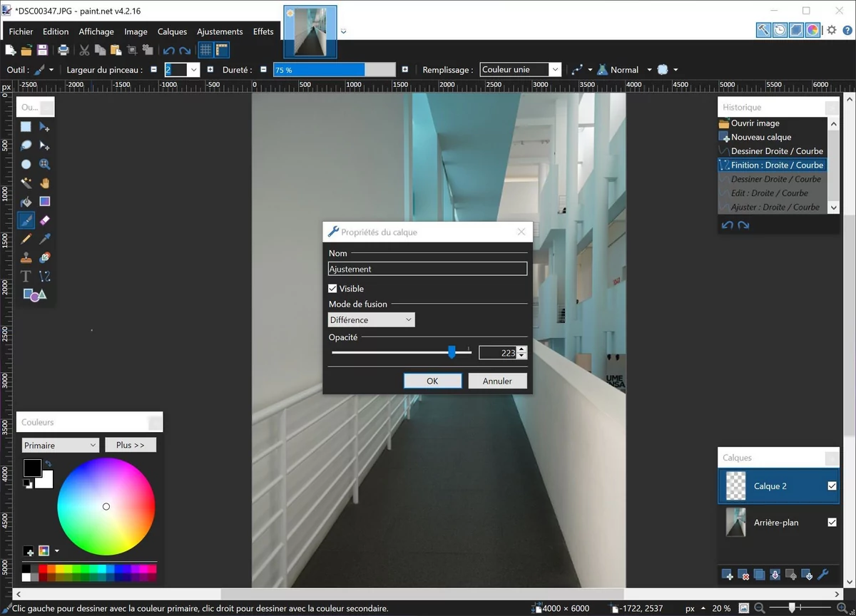Add new layer in Calques panel
The image size is (856, 616).
pyautogui.click(x=727, y=575)
